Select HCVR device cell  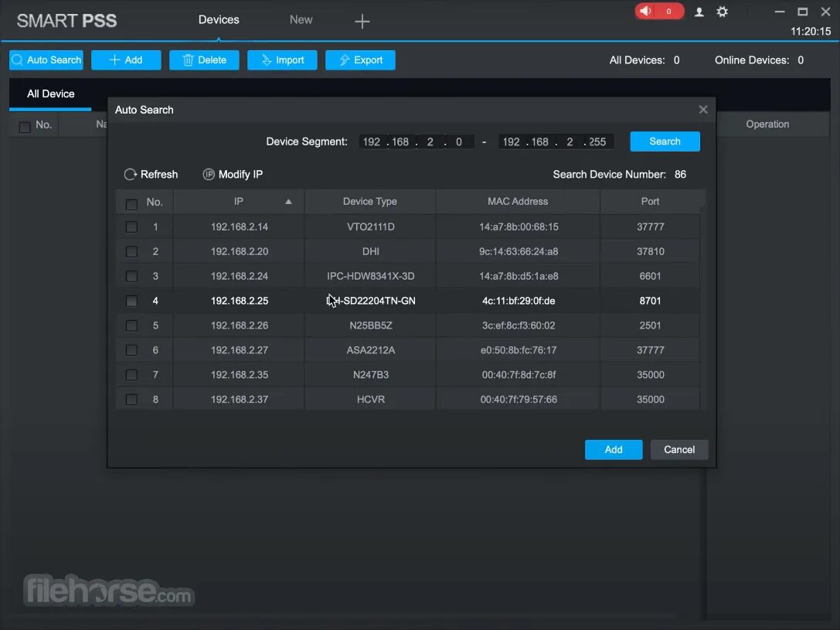tap(371, 400)
